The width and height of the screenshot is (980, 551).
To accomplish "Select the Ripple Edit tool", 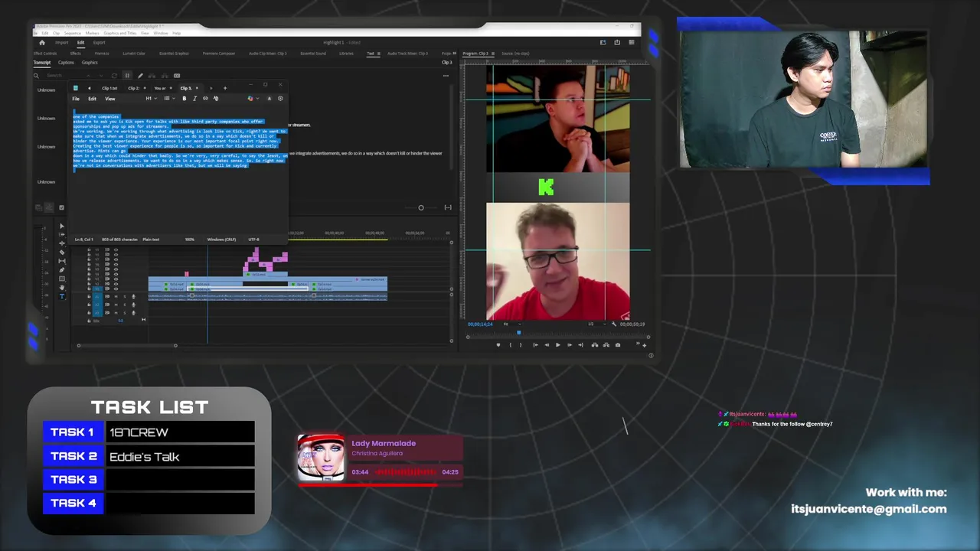I will 62,243.
